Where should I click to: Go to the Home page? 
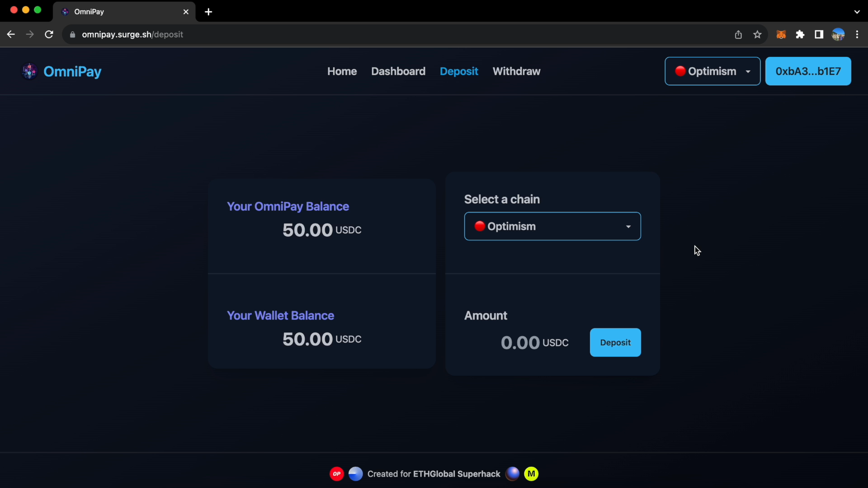point(342,71)
